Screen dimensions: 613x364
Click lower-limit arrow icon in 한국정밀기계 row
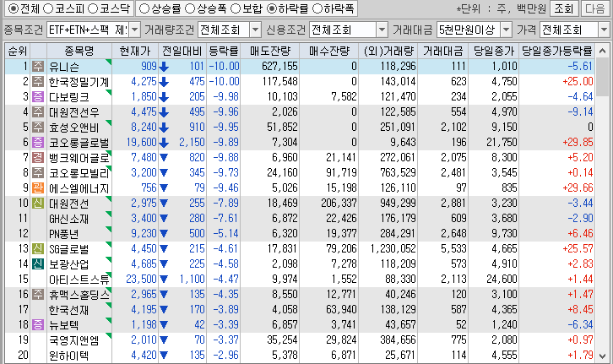coord(164,82)
